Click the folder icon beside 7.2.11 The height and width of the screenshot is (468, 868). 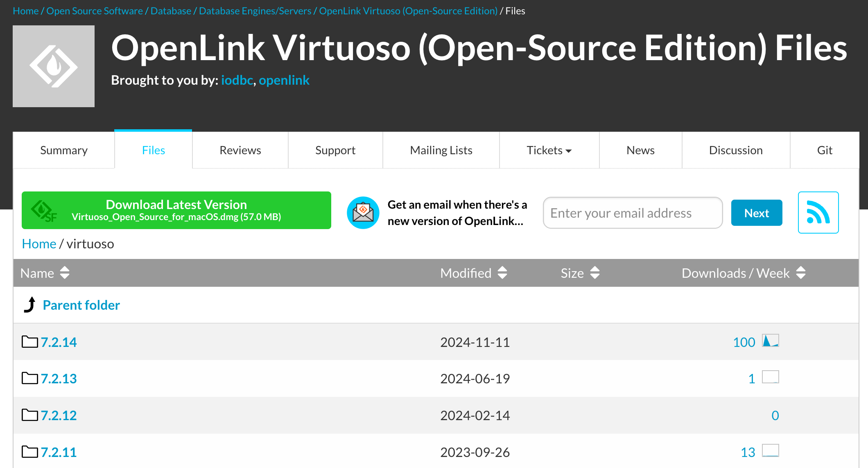[x=29, y=452]
